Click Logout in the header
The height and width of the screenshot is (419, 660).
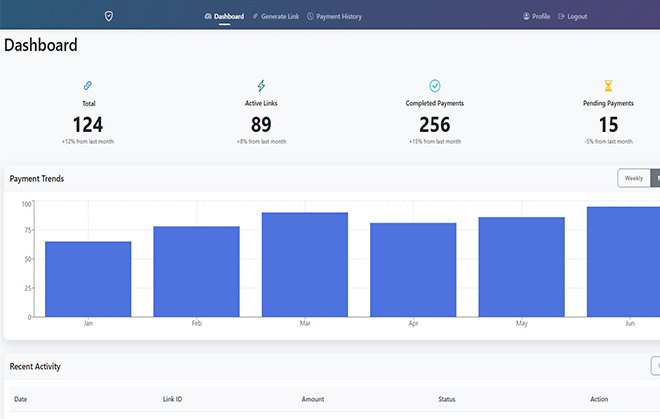coord(572,16)
